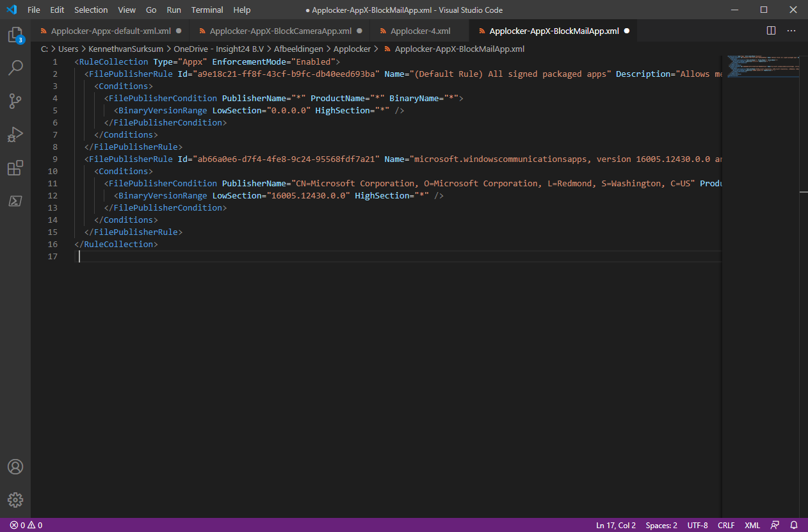Click the minimap code preview
808x532 pixels.
click(x=762, y=67)
